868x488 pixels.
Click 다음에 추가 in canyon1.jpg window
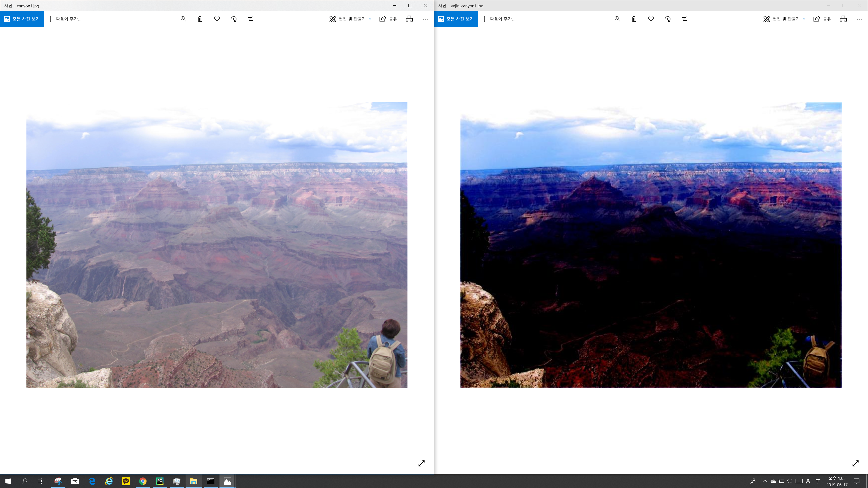[64, 19]
